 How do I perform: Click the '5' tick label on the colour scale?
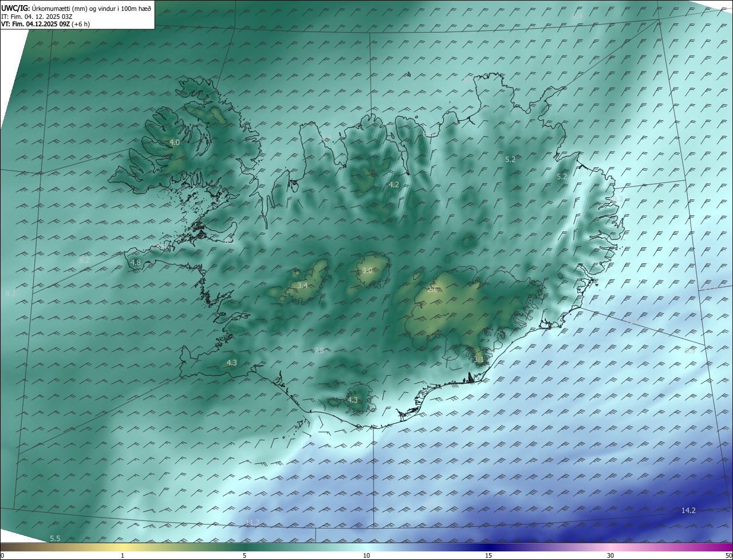pos(245,555)
